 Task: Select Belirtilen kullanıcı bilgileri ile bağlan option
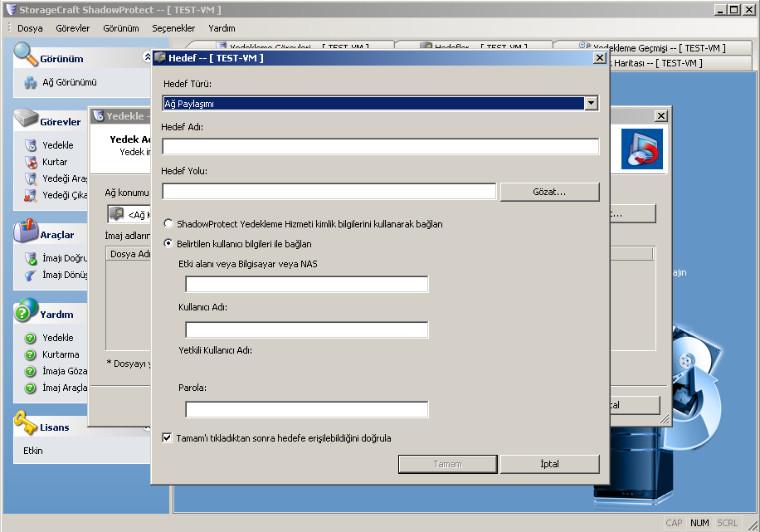coord(168,243)
